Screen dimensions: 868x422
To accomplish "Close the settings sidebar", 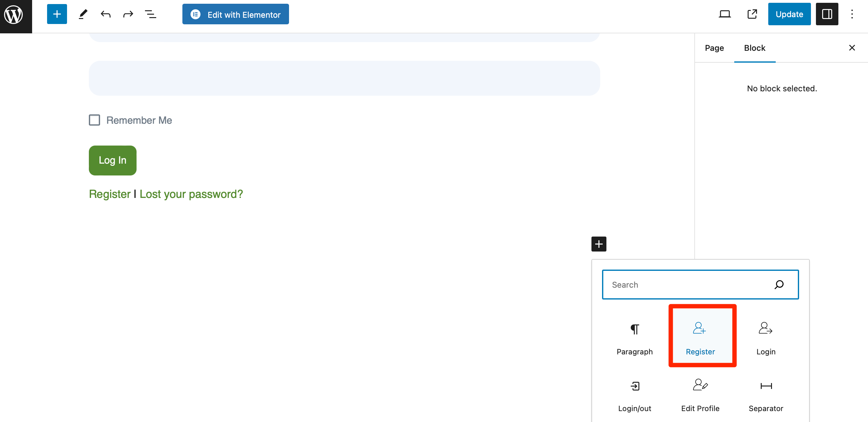I will (x=852, y=48).
